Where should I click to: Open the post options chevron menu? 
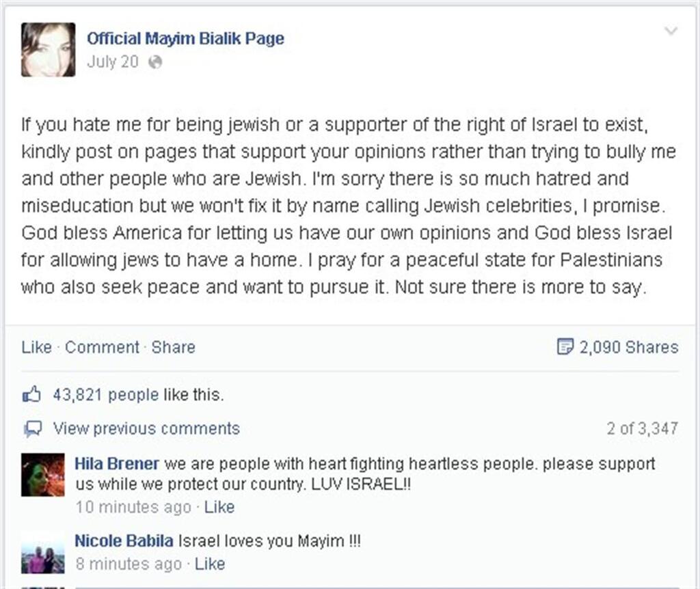coord(671,31)
